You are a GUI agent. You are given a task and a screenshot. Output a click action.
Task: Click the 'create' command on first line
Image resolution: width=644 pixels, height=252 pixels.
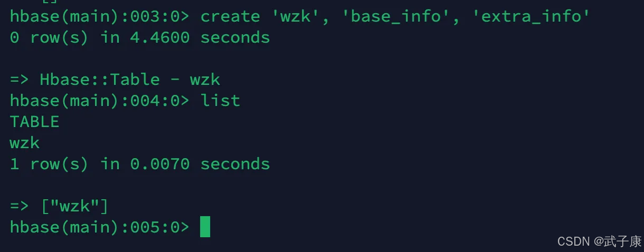point(230,16)
